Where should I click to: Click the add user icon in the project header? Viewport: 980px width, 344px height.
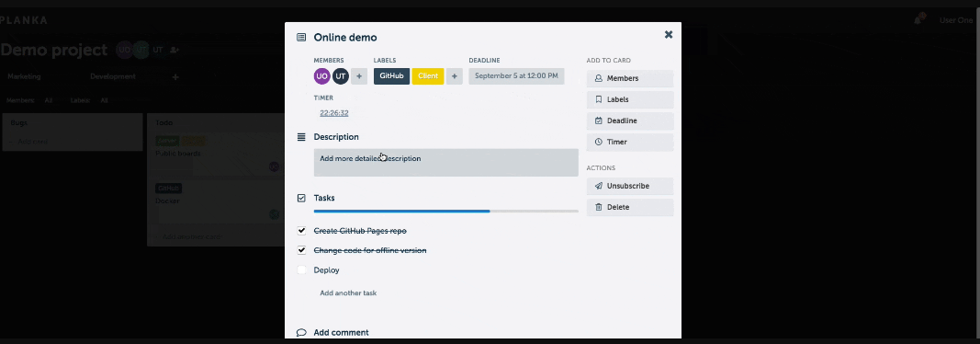tap(175, 50)
